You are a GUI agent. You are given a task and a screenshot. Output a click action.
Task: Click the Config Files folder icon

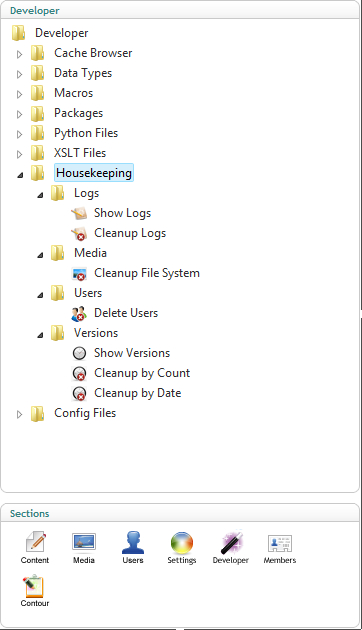click(x=37, y=413)
